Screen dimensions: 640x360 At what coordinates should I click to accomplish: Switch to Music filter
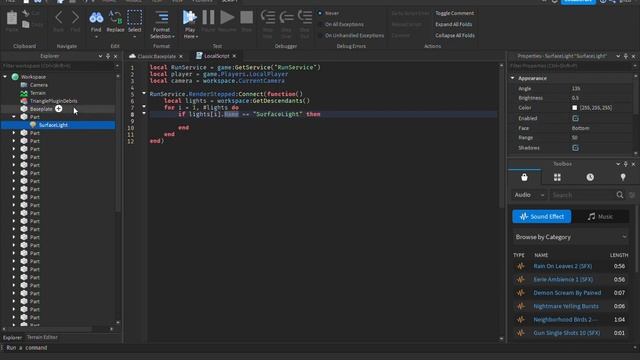click(x=600, y=216)
